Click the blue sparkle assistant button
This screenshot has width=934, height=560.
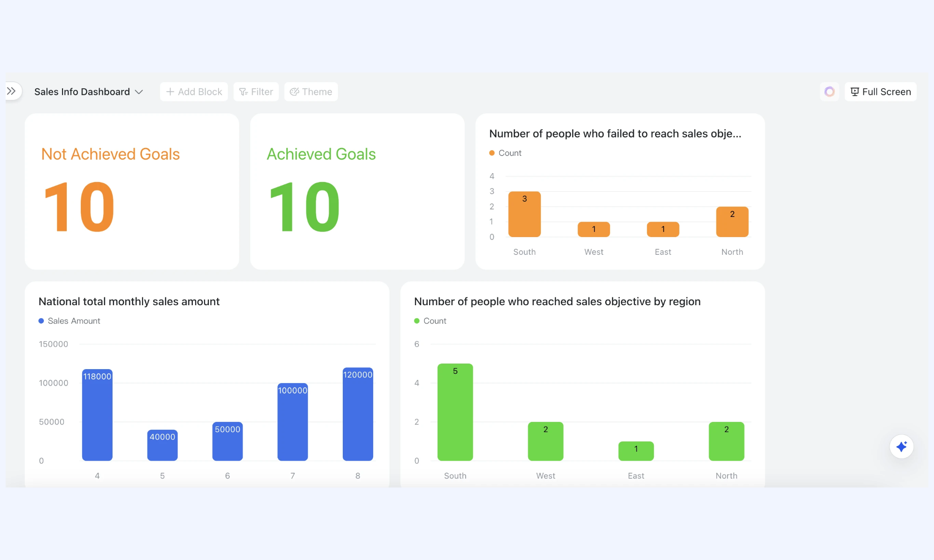[x=901, y=447]
